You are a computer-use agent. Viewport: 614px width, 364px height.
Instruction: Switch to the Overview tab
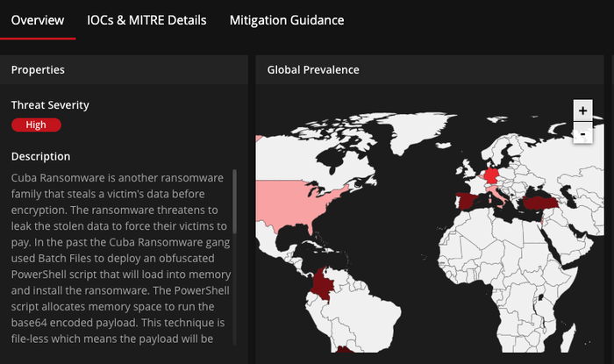38,20
